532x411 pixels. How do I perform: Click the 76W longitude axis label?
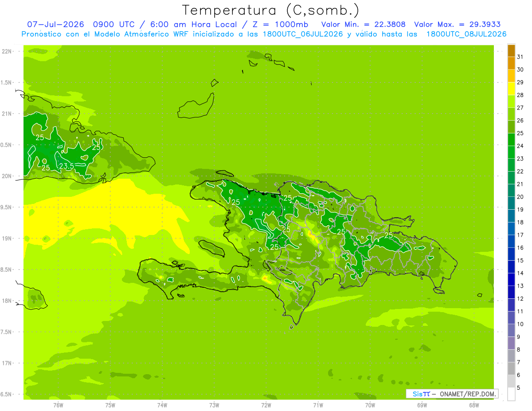point(58,405)
